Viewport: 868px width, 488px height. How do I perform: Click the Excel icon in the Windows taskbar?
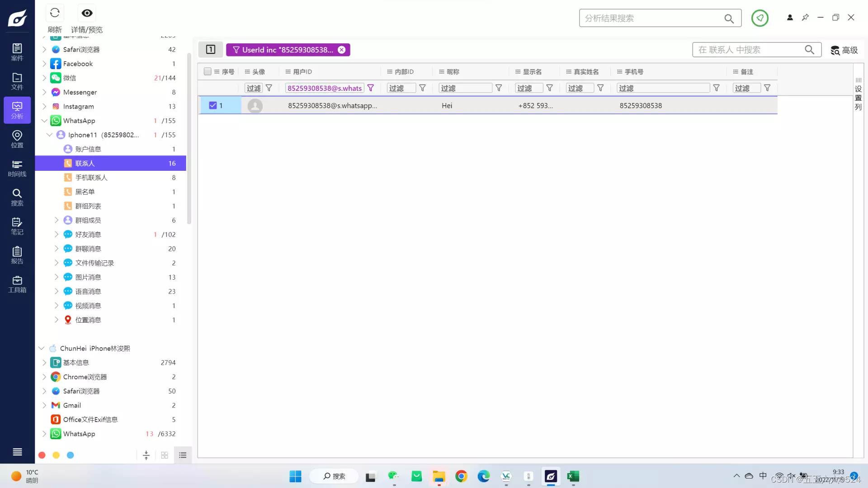pos(573,475)
